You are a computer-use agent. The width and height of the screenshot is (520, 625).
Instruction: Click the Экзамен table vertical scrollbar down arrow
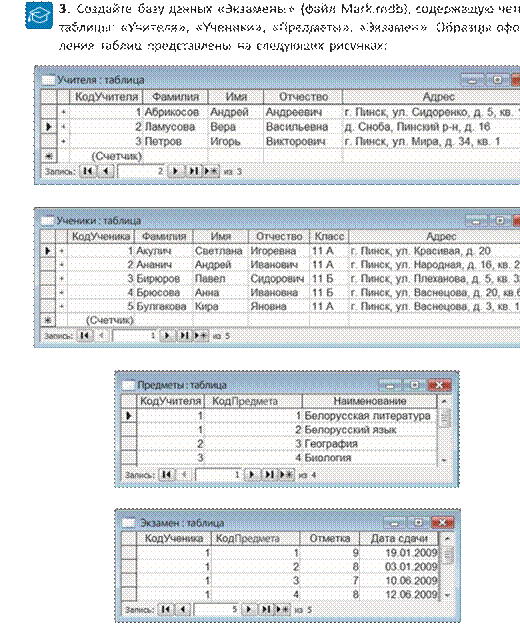click(447, 596)
